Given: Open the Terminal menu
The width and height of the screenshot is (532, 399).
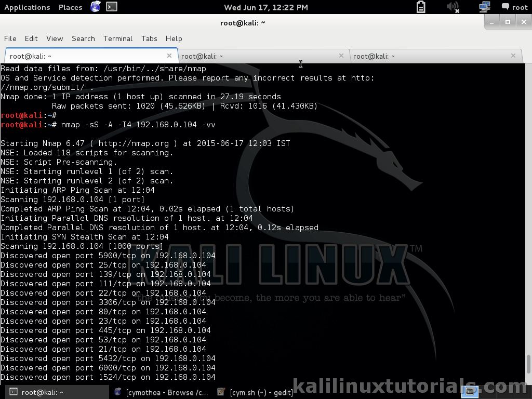Looking at the screenshot, I should (118, 38).
